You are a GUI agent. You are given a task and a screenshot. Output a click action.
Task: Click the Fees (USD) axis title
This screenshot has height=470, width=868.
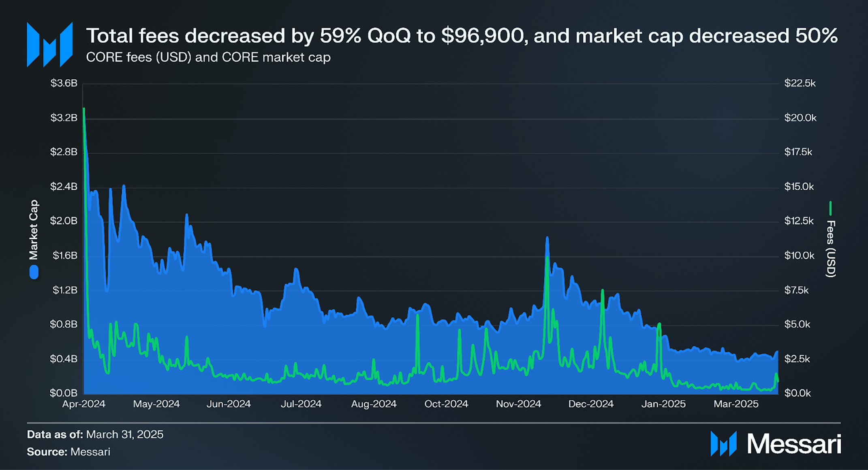pyautogui.click(x=831, y=249)
